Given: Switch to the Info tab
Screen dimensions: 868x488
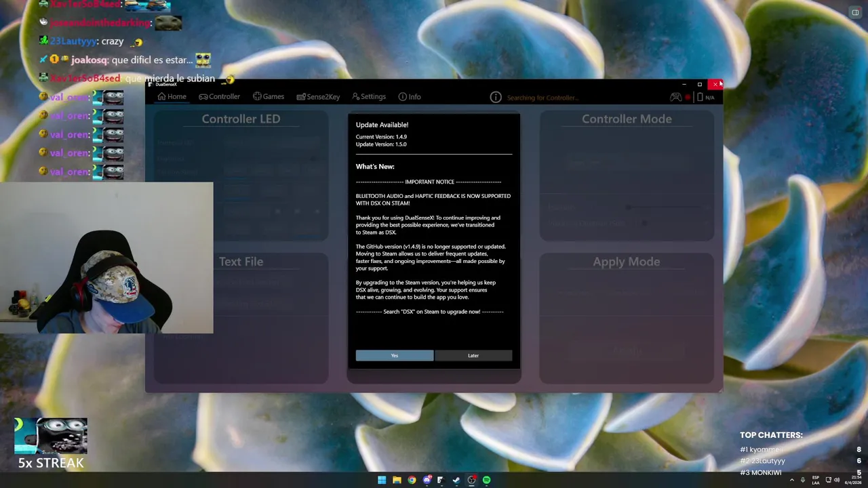Looking at the screenshot, I should click(x=410, y=97).
